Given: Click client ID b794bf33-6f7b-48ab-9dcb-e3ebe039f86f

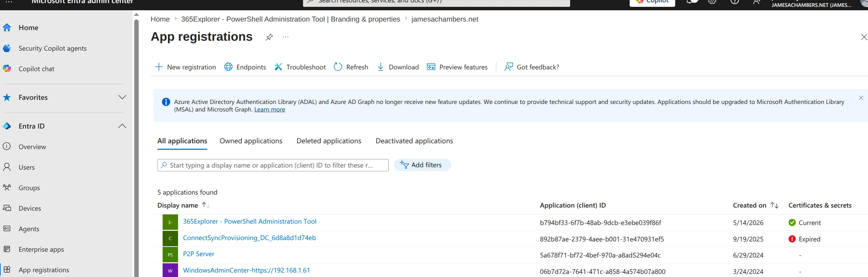Looking at the screenshot, I should pyautogui.click(x=600, y=223).
